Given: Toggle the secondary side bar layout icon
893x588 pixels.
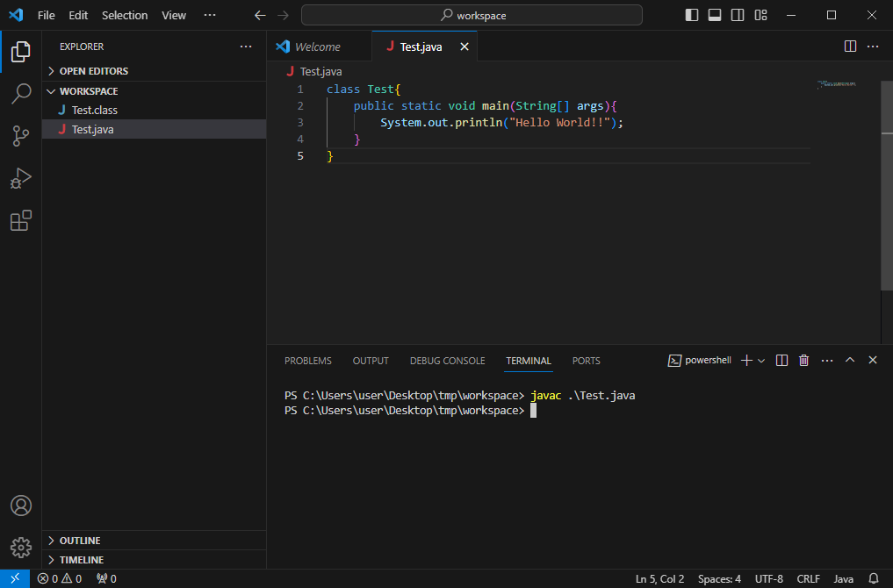Looking at the screenshot, I should [x=738, y=16].
